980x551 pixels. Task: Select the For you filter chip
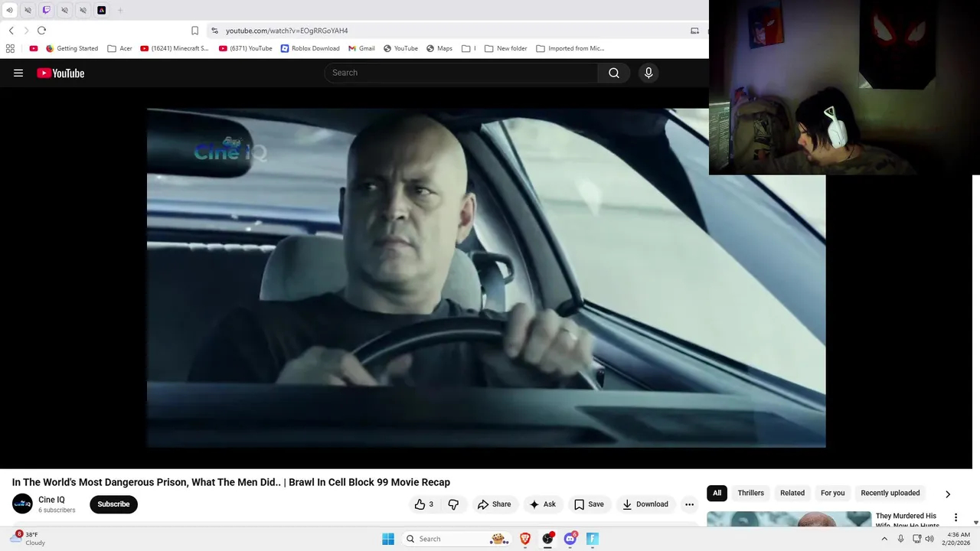[x=833, y=493]
